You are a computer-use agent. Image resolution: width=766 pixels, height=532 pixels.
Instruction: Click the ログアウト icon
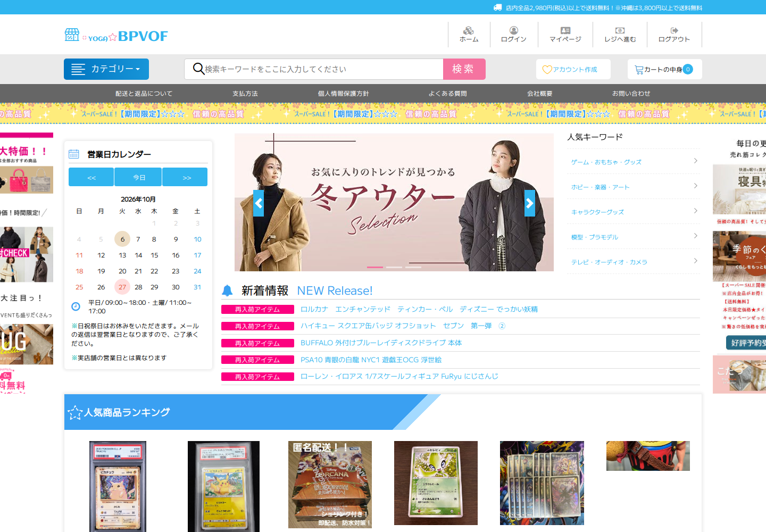pos(674,30)
